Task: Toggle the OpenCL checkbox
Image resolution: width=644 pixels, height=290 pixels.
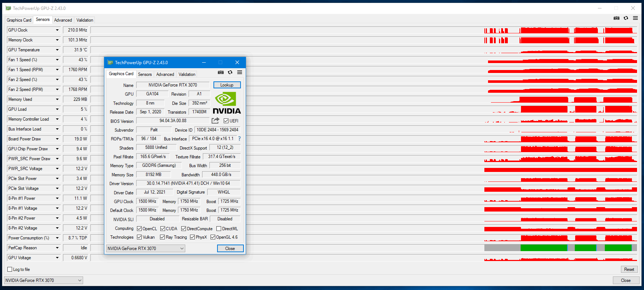Action: click(x=139, y=229)
